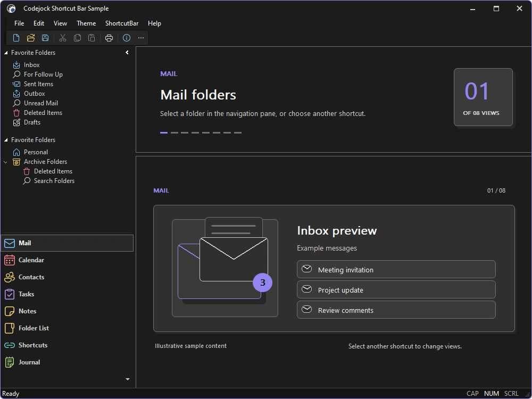532x399 pixels.
Task: Open the toolbar overflow ellipsis options
Action: (x=141, y=38)
